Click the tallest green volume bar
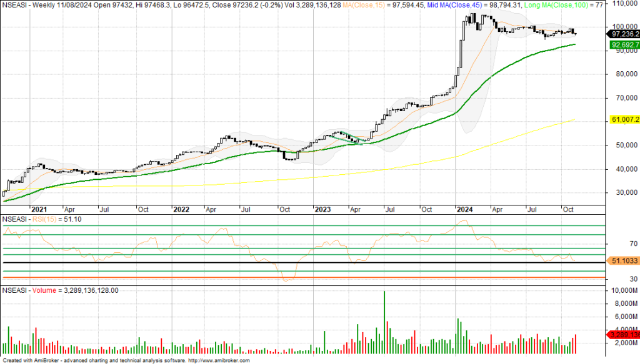The image size is (640, 364). (x=384, y=322)
